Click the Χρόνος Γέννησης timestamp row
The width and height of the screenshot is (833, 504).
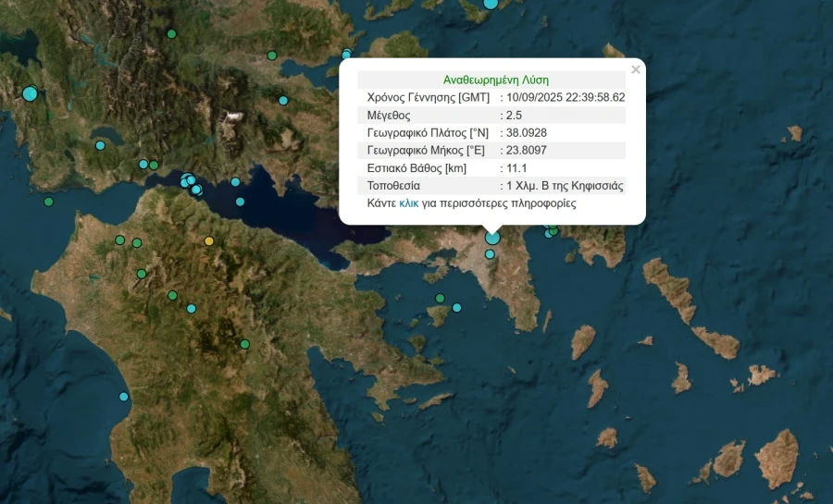pyautogui.click(x=491, y=97)
